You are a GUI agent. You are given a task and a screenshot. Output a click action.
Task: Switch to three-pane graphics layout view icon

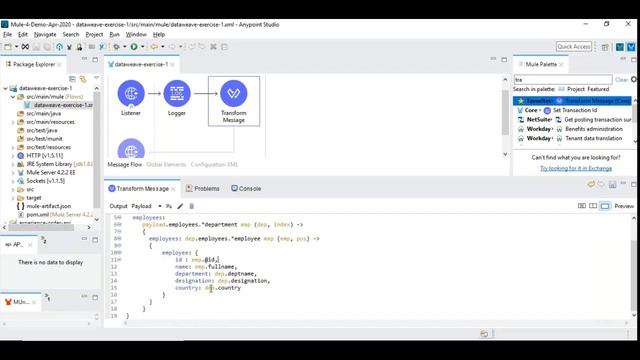click(582, 206)
